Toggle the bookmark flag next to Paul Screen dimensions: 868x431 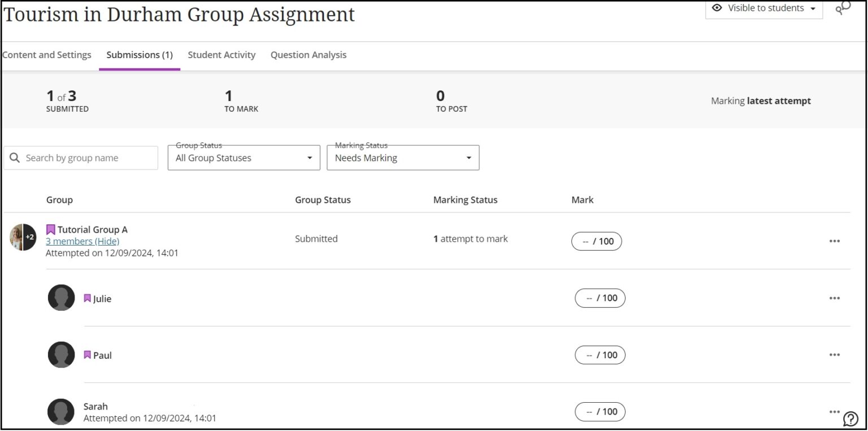coord(86,355)
